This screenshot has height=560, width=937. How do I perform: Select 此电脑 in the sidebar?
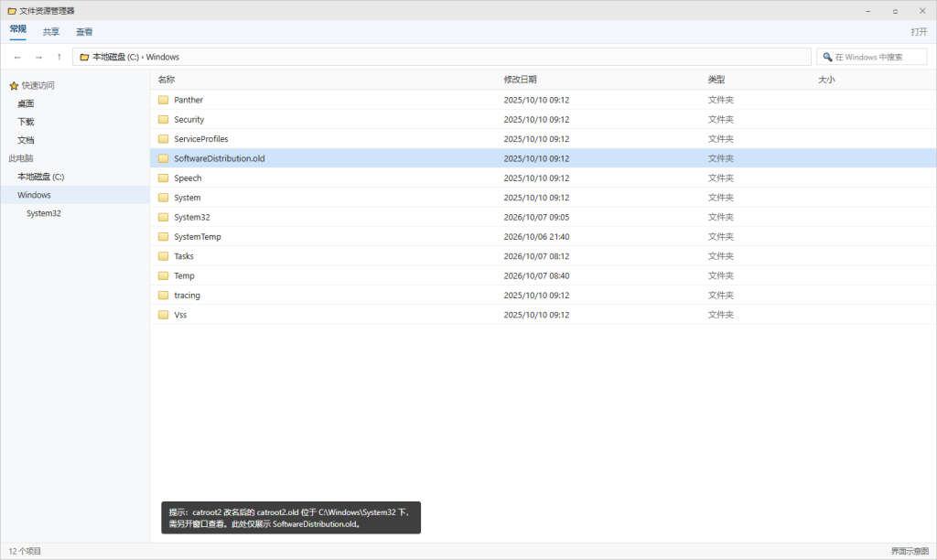(x=21, y=158)
